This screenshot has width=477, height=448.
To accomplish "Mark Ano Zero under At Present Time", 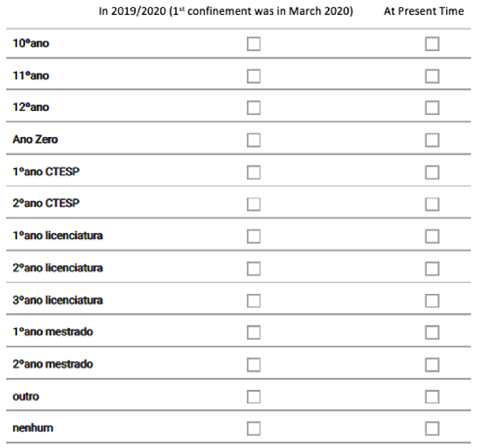I will [432, 140].
